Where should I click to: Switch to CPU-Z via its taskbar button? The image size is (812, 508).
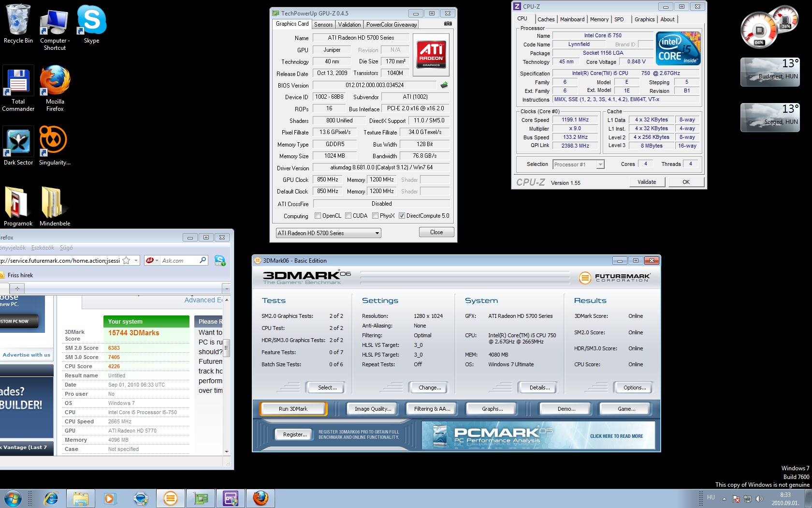[x=230, y=498]
